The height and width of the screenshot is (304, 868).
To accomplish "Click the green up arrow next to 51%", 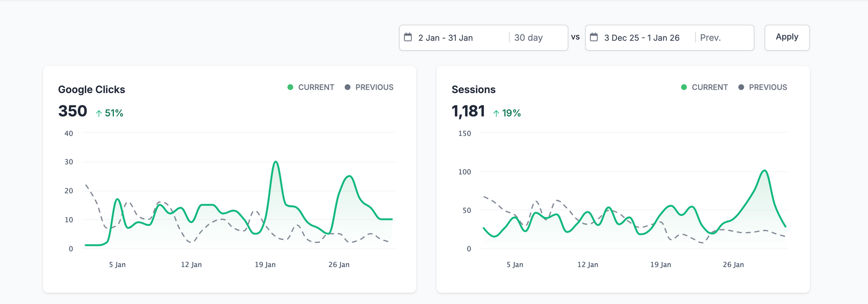I will 99,113.
